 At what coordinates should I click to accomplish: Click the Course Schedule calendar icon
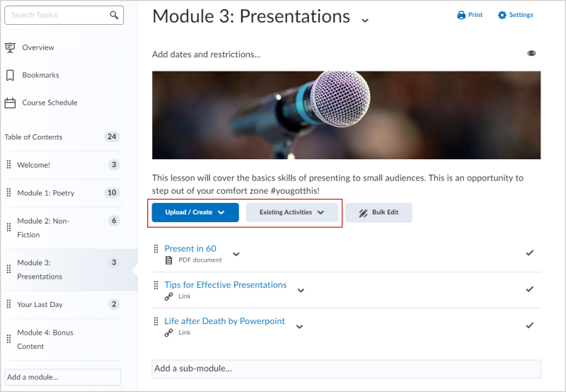(10, 103)
